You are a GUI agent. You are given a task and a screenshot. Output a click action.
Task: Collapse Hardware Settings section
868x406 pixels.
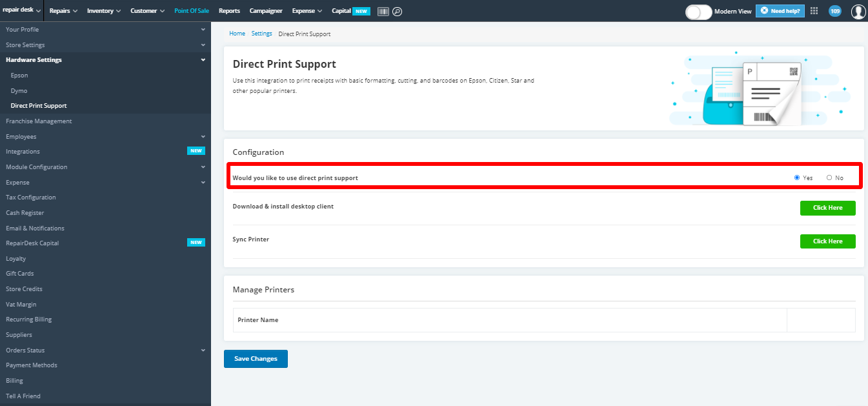(105, 60)
